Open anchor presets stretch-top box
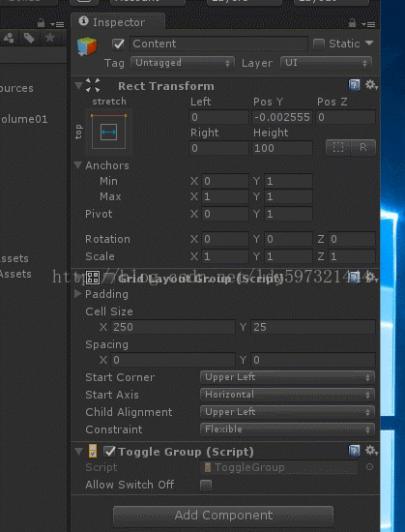Image resolution: width=405 pixels, height=532 pixels. pos(109,132)
